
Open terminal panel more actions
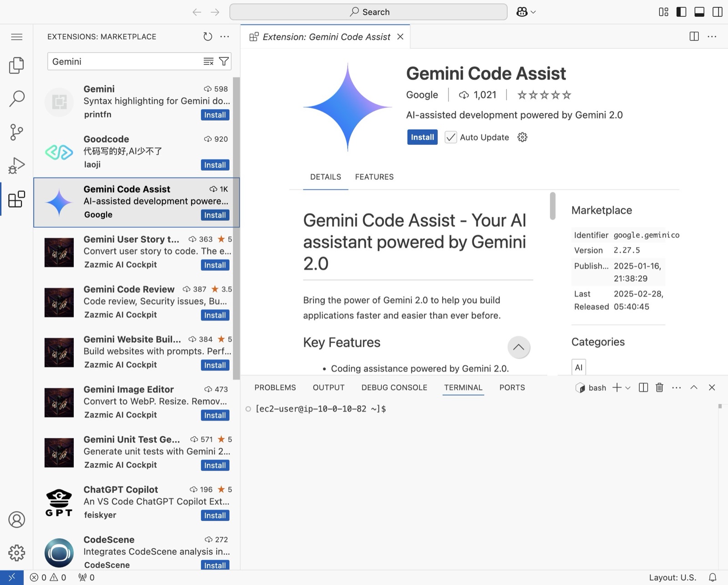pos(677,387)
